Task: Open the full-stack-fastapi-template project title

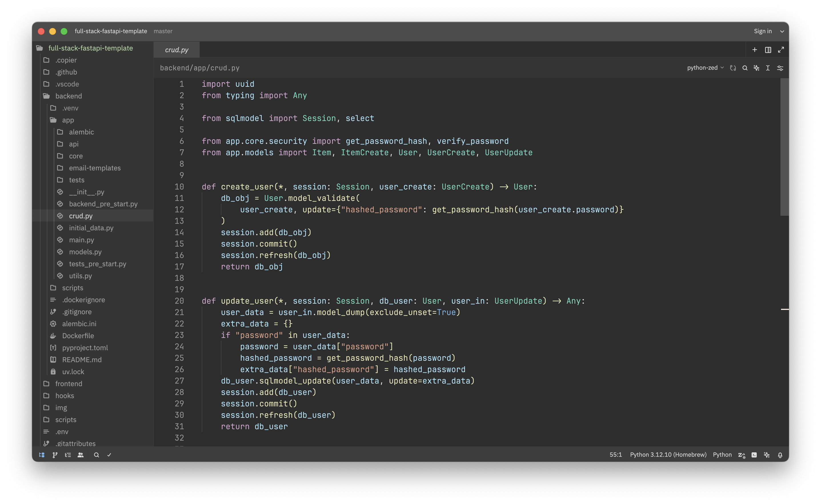Action: [x=111, y=31]
